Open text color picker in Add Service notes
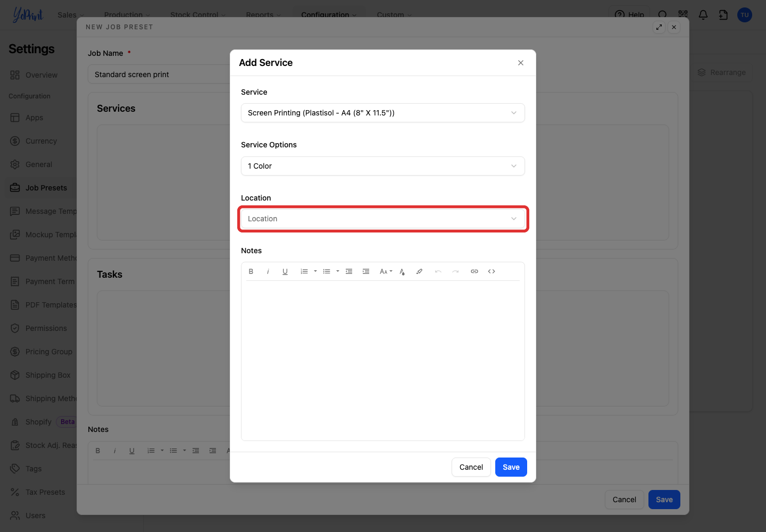 tap(402, 271)
